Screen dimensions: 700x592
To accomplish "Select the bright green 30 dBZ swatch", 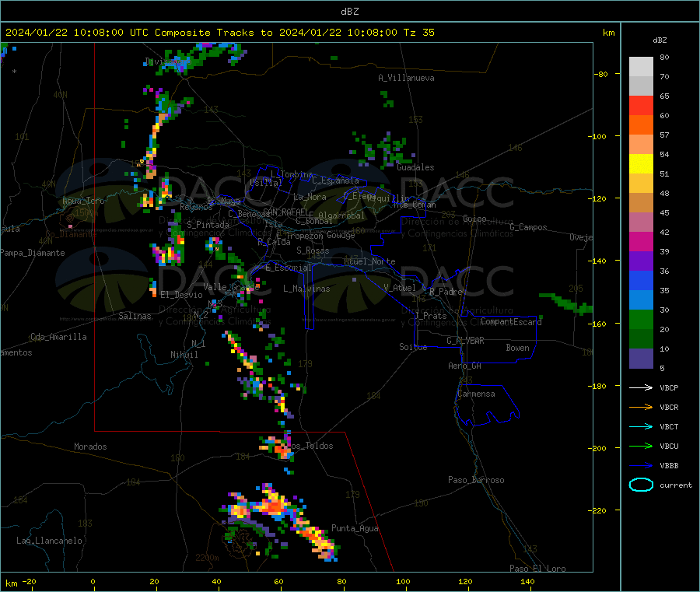I will coord(641,319).
